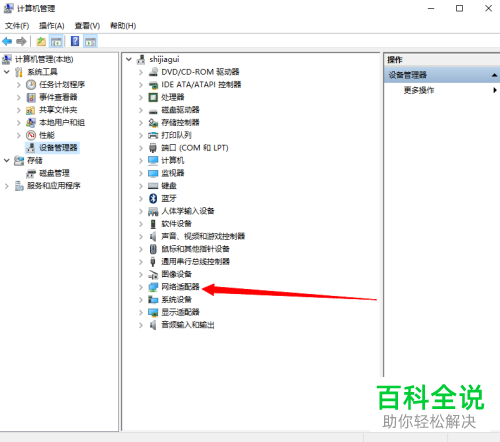Viewport: 500px width, 442px height.
Task: Expand the 事件查看器 node
Action: pyautogui.click(x=19, y=97)
